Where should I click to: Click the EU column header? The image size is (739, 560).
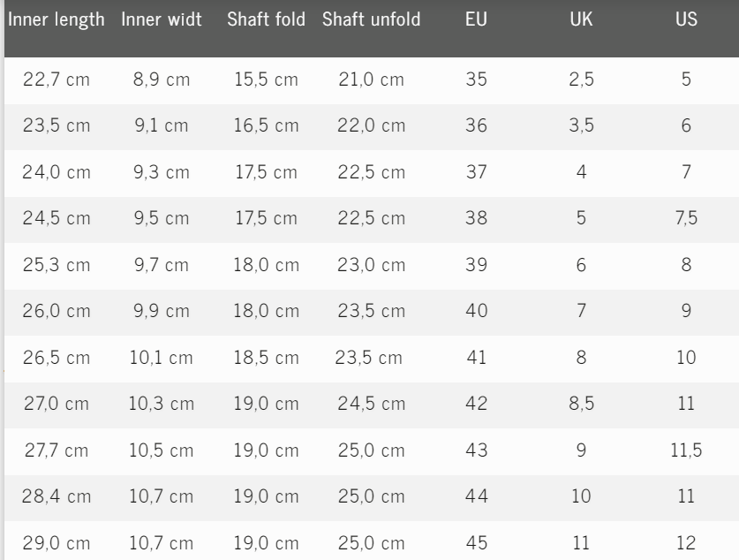(476, 19)
